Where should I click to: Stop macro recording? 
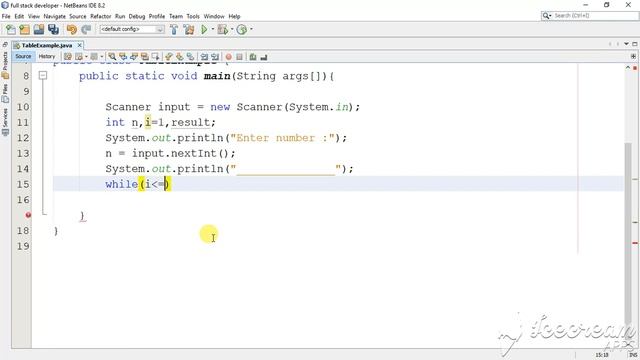click(x=240, y=57)
